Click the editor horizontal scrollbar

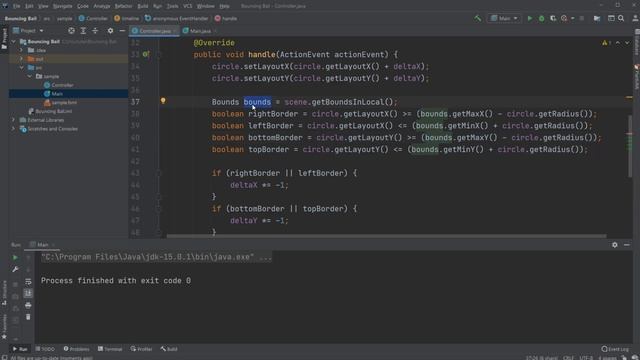[386, 236]
